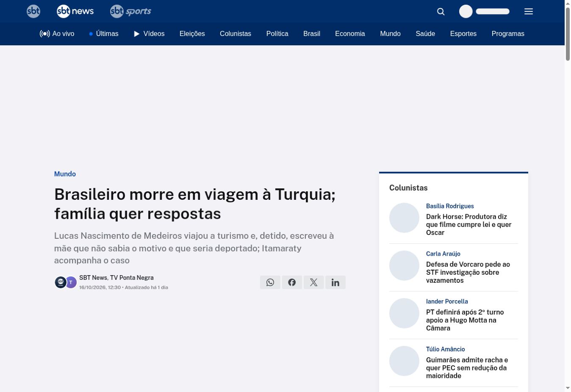The width and height of the screenshot is (571, 392).
Task: Open Mundo in navigation bar
Action: pyautogui.click(x=391, y=34)
